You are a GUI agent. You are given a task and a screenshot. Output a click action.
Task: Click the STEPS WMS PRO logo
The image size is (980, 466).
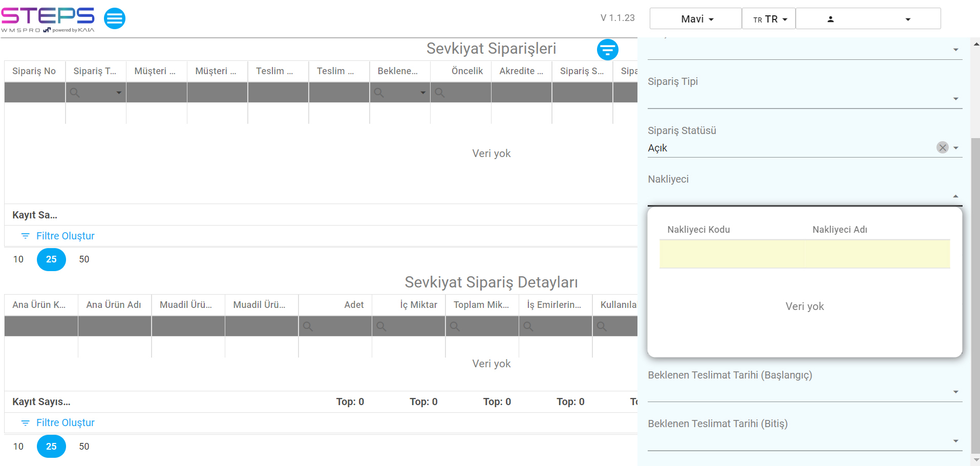pyautogui.click(x=48, y=19)
